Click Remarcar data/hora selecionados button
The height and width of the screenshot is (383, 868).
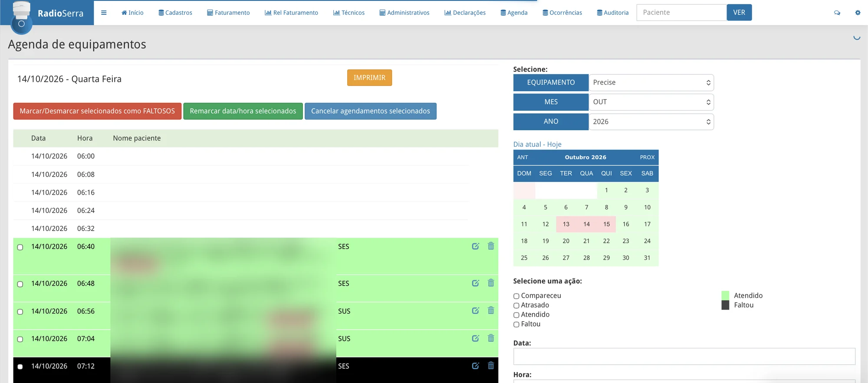[x=243, y=111]
